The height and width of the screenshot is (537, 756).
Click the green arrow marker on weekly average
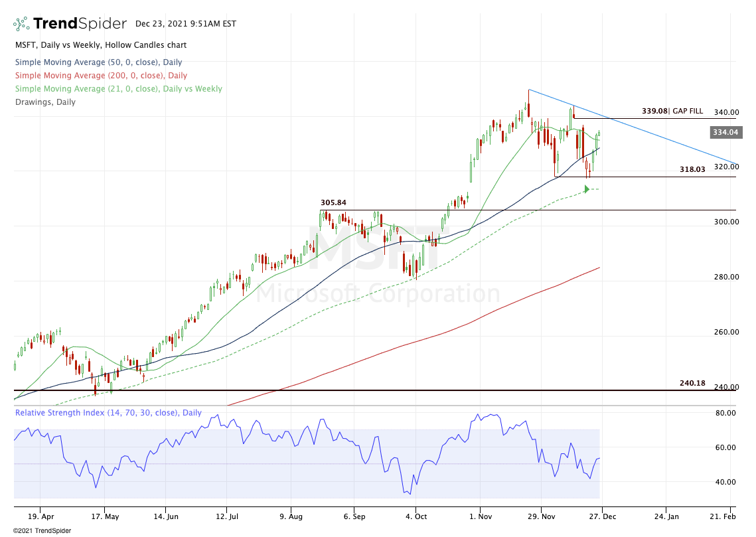tap(587, 189)
